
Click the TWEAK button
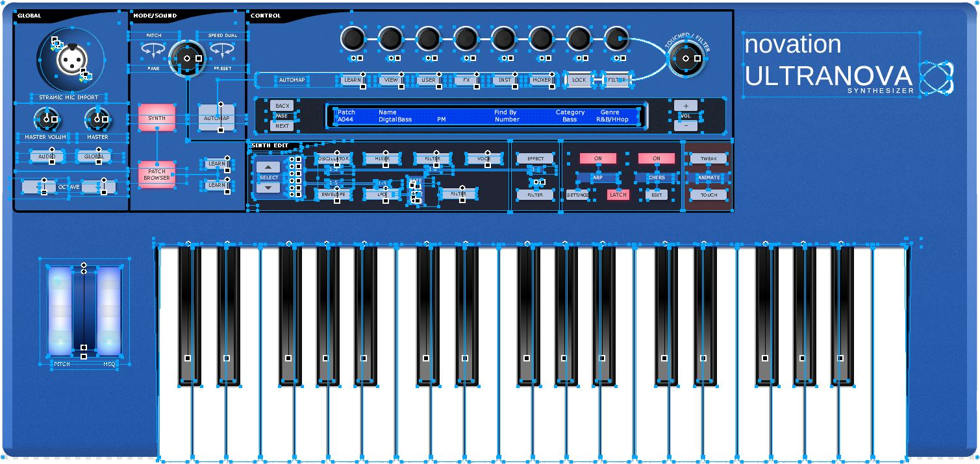point(709,159)
